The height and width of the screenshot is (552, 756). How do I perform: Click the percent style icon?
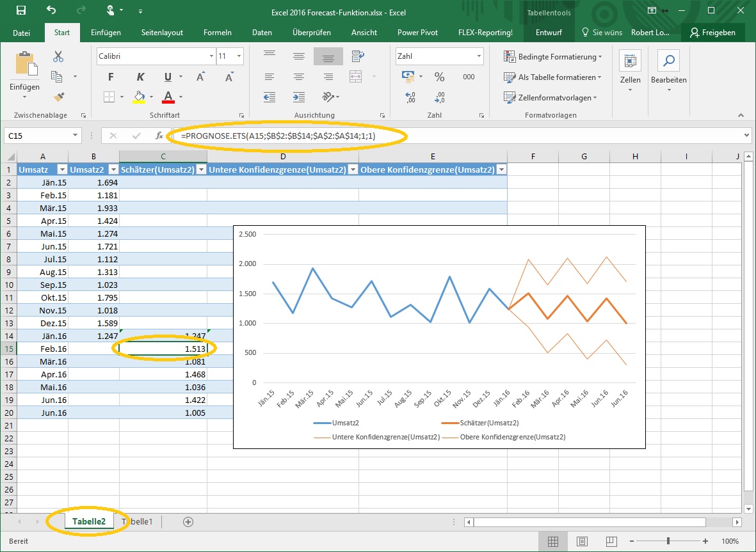coord(439,77)
